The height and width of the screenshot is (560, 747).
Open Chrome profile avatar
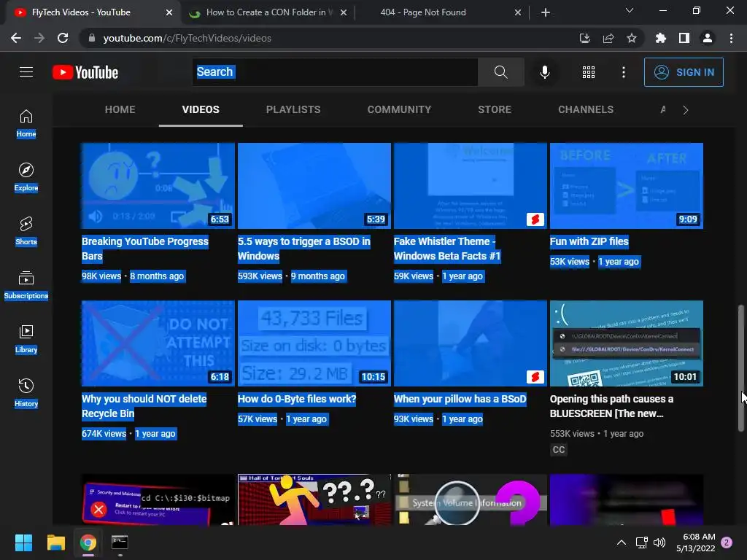click(708, 38)
